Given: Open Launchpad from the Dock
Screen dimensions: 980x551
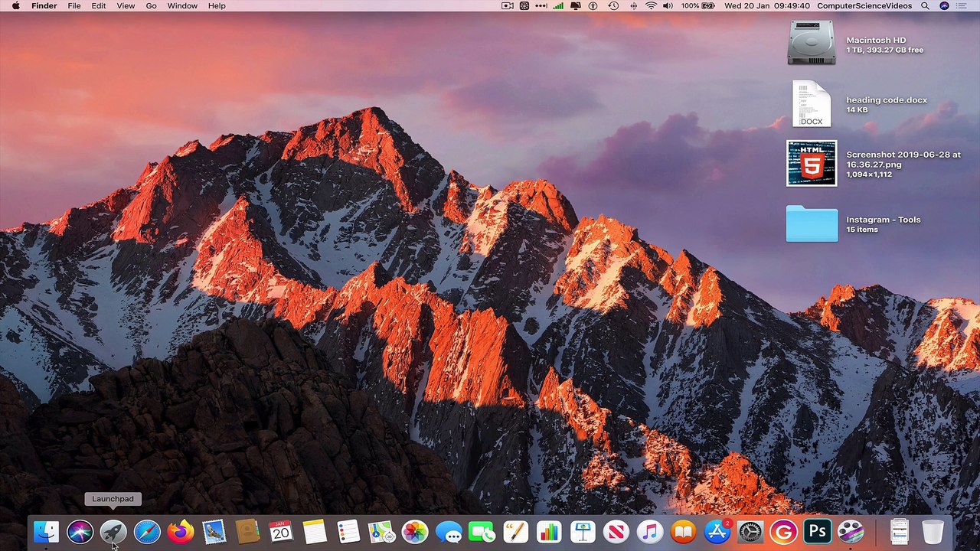Looking at the screenshot, I should (x=113, y=531).
